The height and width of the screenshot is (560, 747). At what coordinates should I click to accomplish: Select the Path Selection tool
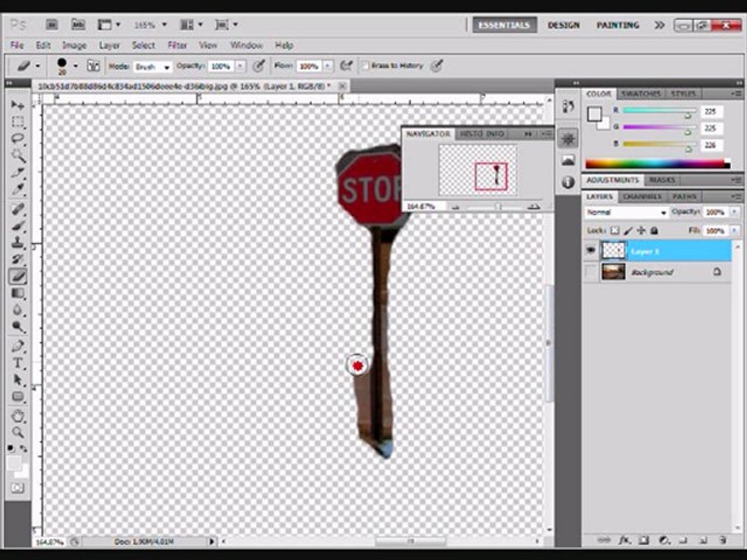pos(18,380)
